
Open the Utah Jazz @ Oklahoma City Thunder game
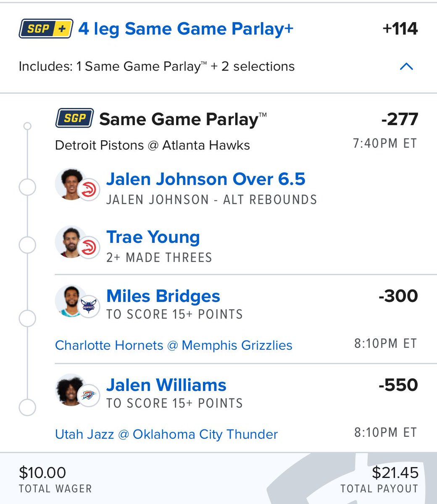[166, 434]
